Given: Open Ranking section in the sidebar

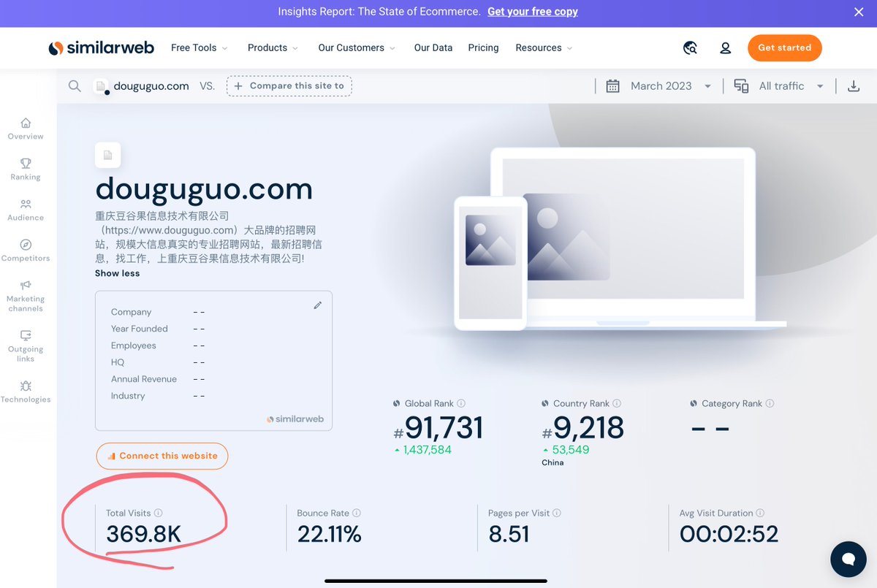Looking at the screenshot, I should (26, 169).
